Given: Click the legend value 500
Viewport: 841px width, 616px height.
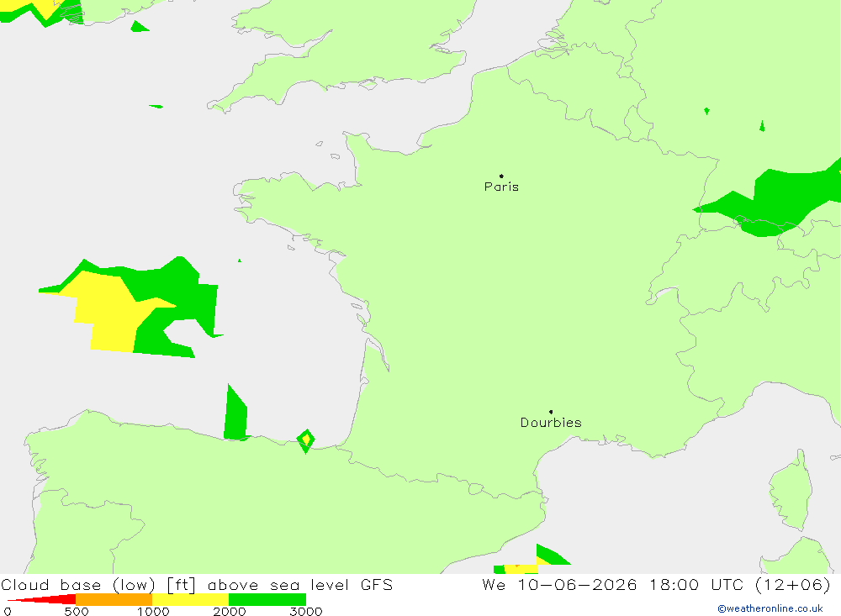Looking at the screenshot, I should (x=77, y=611).
